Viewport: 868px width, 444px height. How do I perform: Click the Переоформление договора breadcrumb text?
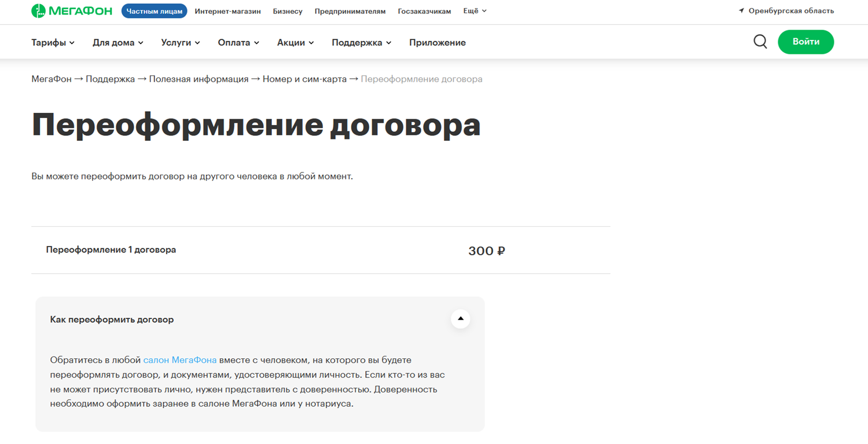[x=421, y=79]
